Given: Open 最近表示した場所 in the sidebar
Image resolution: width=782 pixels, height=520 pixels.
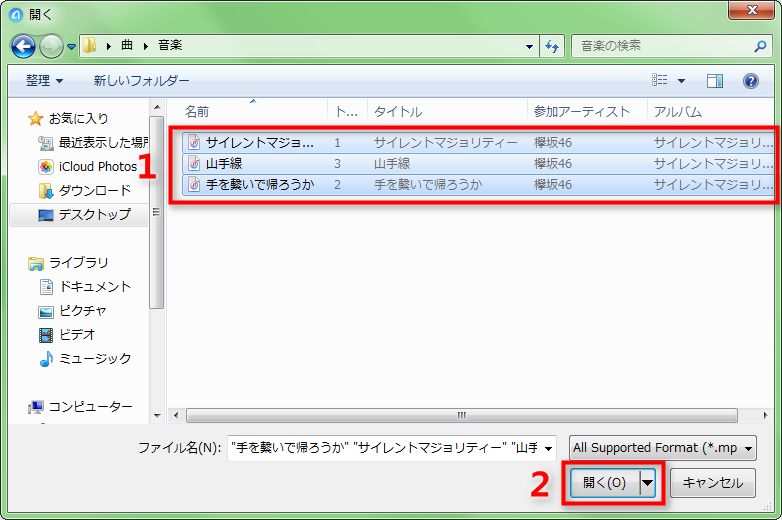Looking at the screenshot, I should coord(104,143).
